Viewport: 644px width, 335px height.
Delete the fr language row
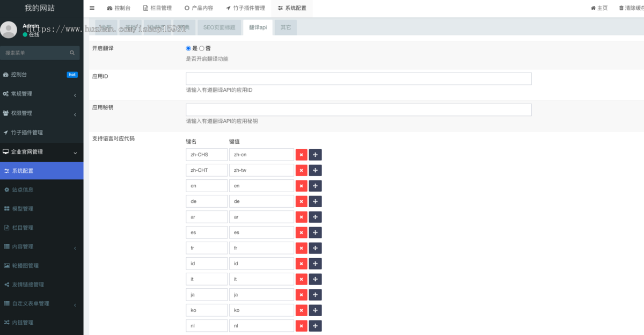coord(302,248)
